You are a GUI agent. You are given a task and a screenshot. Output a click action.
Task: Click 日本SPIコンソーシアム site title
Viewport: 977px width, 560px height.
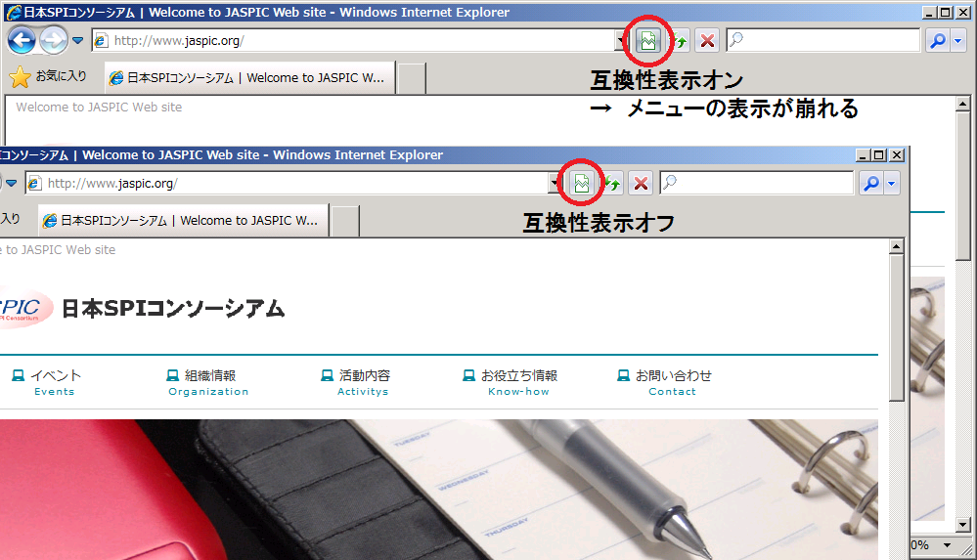click(173, 309)
